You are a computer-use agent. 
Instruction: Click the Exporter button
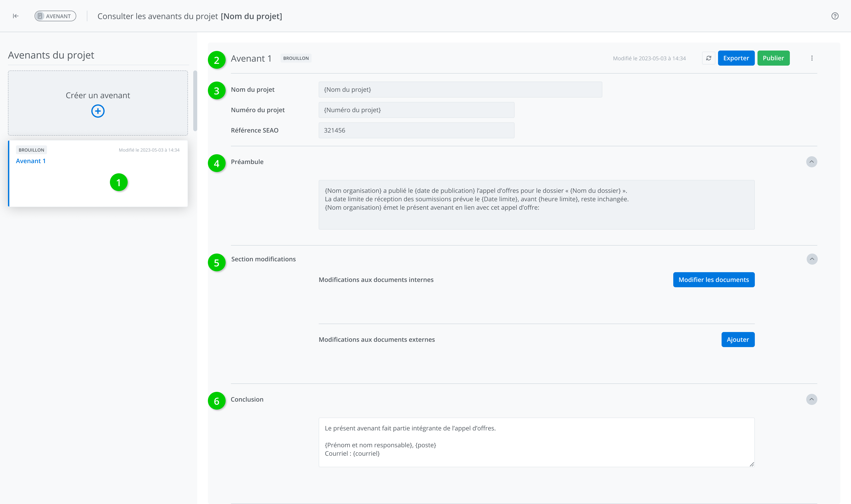736,58
